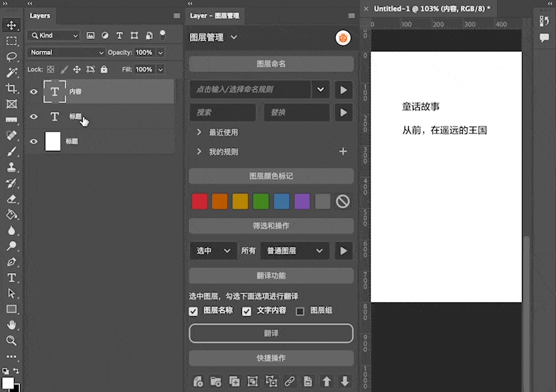Open the 图层管理 panel hamburger menu
The height and width of the screenshot is (392, 556).
click(352, 15)
